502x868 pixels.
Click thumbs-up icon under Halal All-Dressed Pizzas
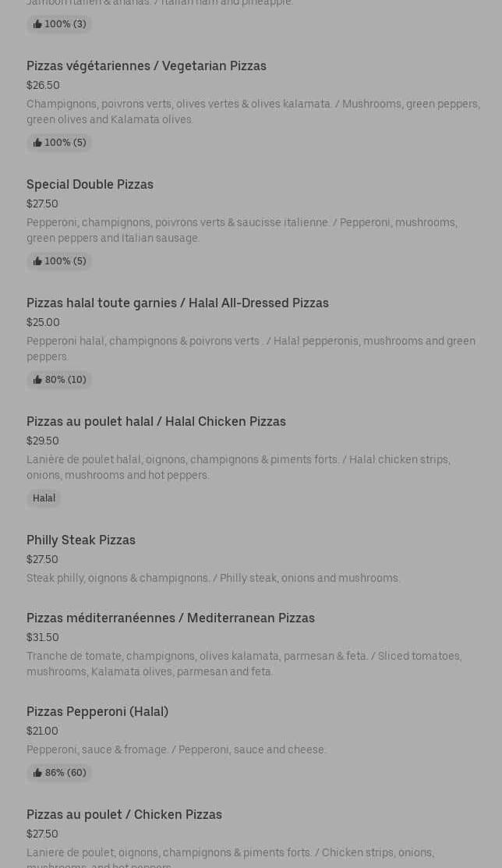coord(37,380)
